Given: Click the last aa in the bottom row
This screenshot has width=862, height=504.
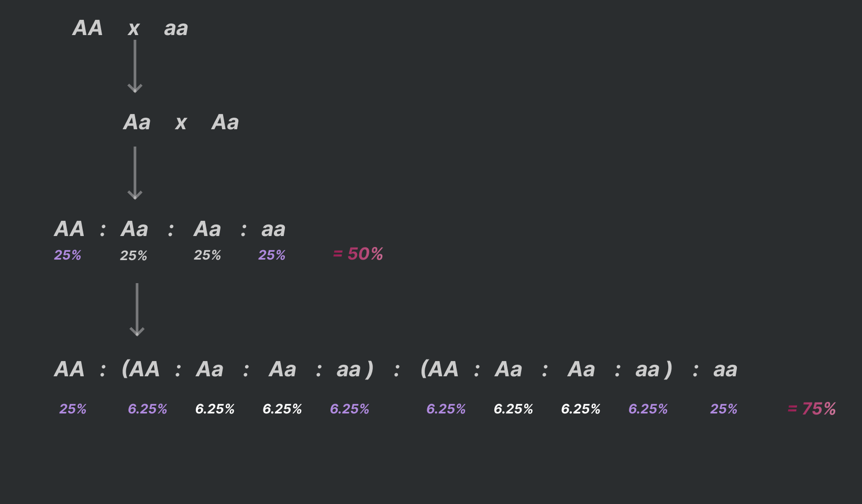Looking at the screenshot, I should (725, 369).
